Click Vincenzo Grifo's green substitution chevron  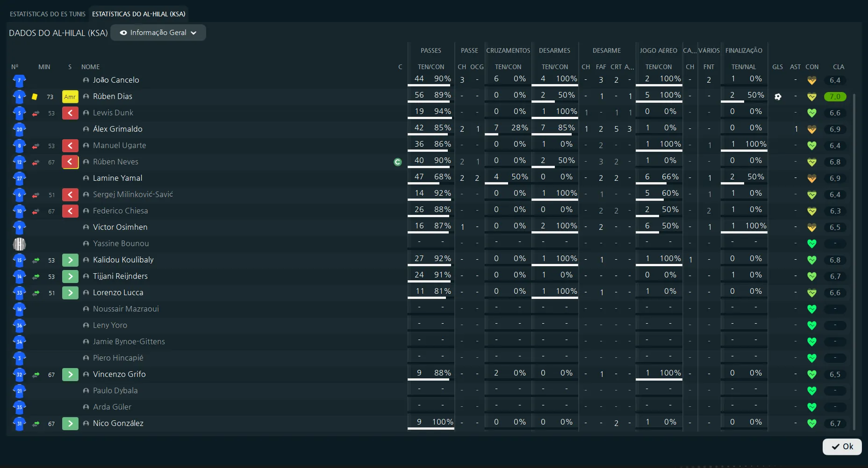[70, 375]
